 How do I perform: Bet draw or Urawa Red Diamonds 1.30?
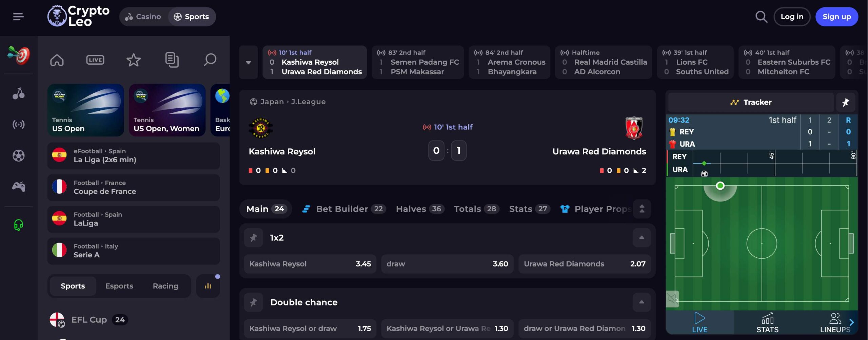tap(585, 328)
